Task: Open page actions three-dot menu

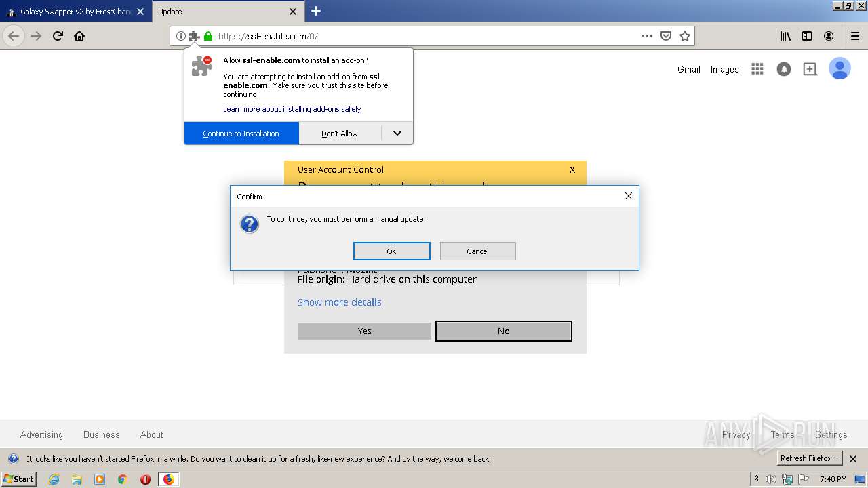Action: (647, 36)
